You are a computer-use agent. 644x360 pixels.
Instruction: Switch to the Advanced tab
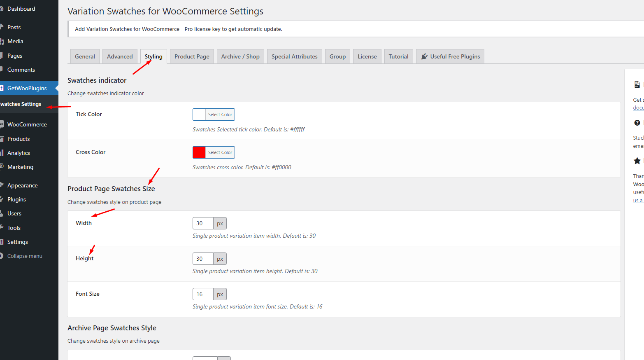[120, 56]
